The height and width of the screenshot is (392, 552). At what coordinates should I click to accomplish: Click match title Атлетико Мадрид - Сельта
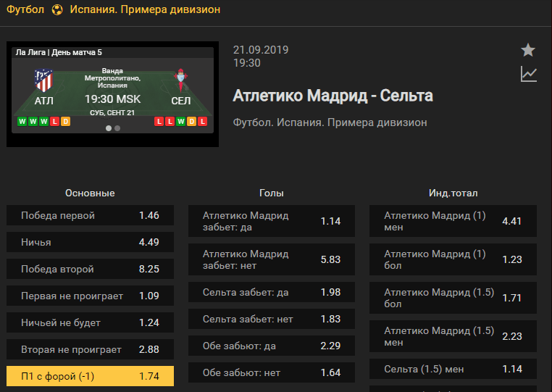tap(333, 96)
